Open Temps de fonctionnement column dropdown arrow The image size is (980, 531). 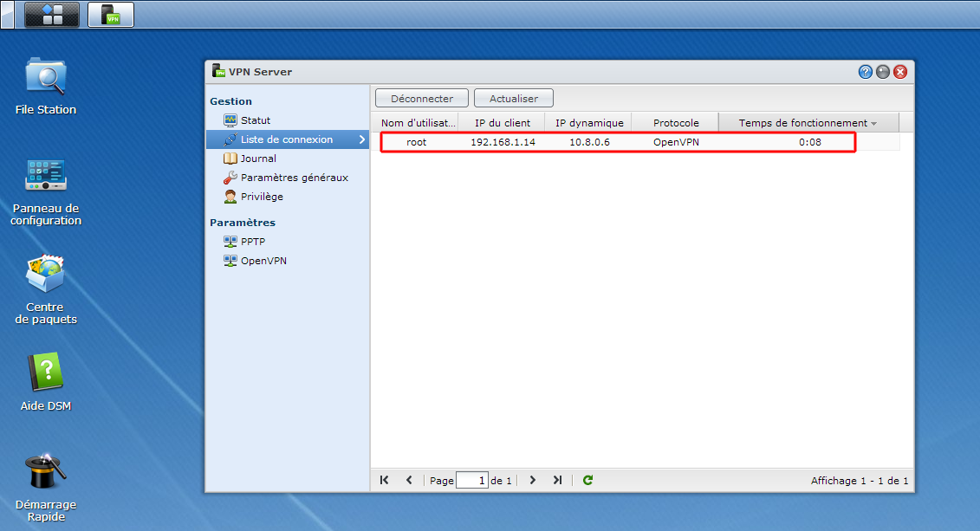coord(873,124)
